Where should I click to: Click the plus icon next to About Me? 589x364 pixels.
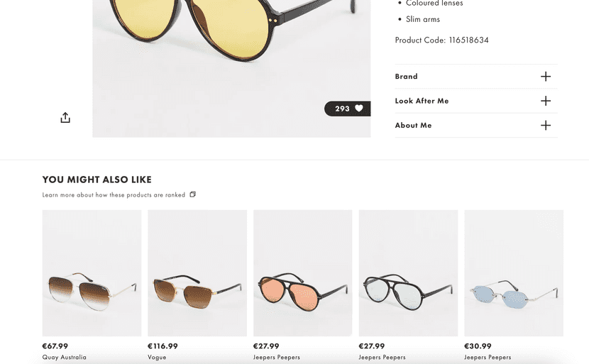pyautogui.click(x=545, y=126)
